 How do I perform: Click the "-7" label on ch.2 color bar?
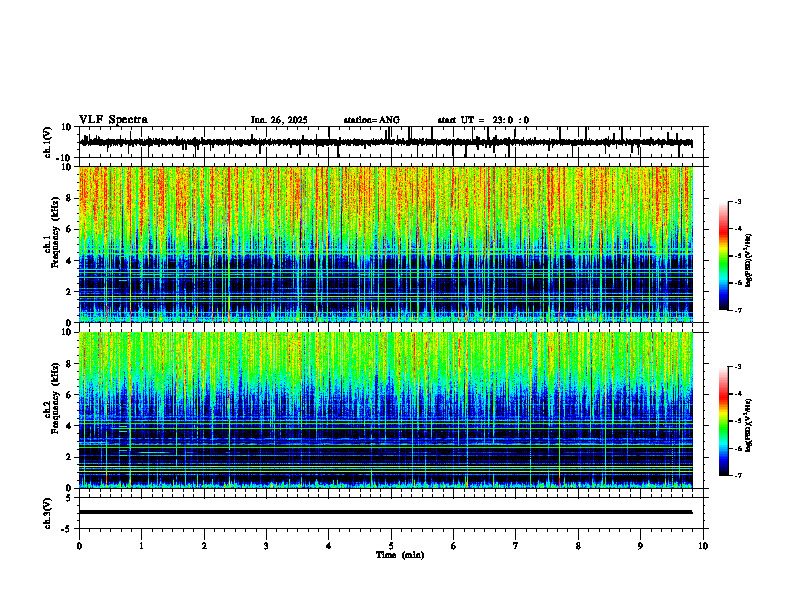pyautogui.click(x=737, y=475)
